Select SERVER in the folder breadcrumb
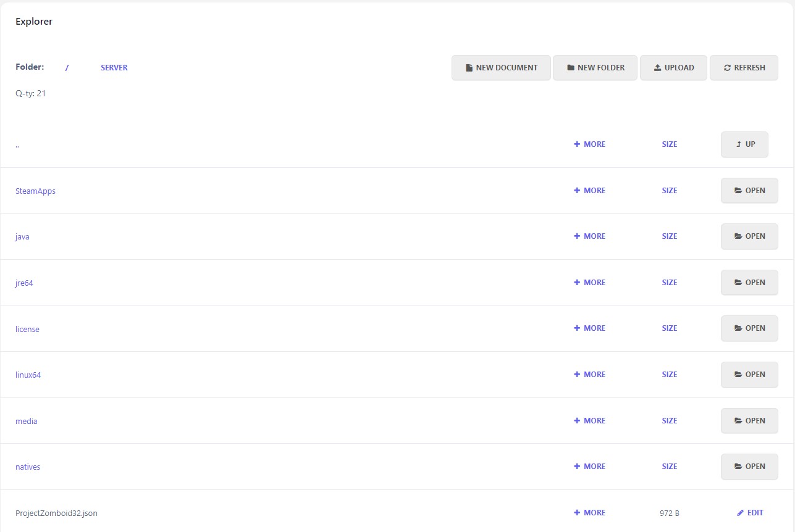 [x=114, y=67]
